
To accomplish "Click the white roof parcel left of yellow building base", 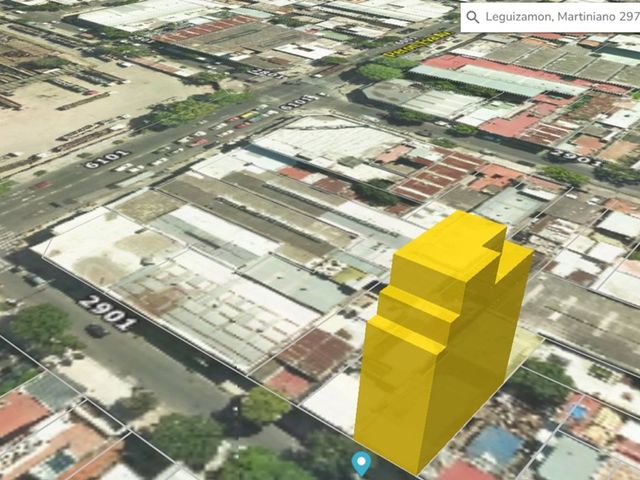I will pyautogui.click(x=333, y=402).
